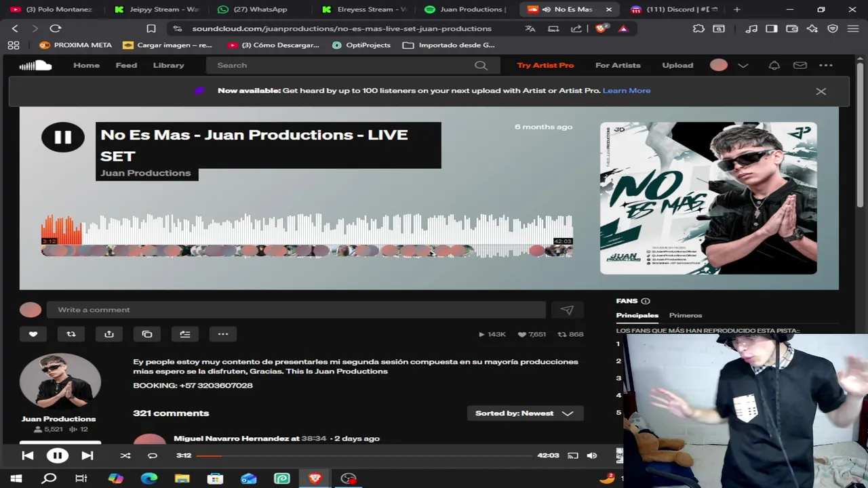The image size is (868, 488).
Task: Share the track with the share icon
Action: pos(109,333)
